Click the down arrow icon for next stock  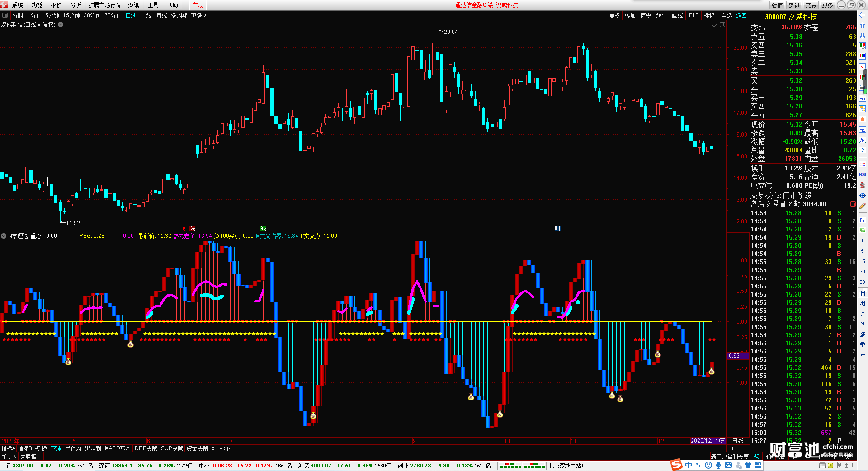[x=863, y=36]
